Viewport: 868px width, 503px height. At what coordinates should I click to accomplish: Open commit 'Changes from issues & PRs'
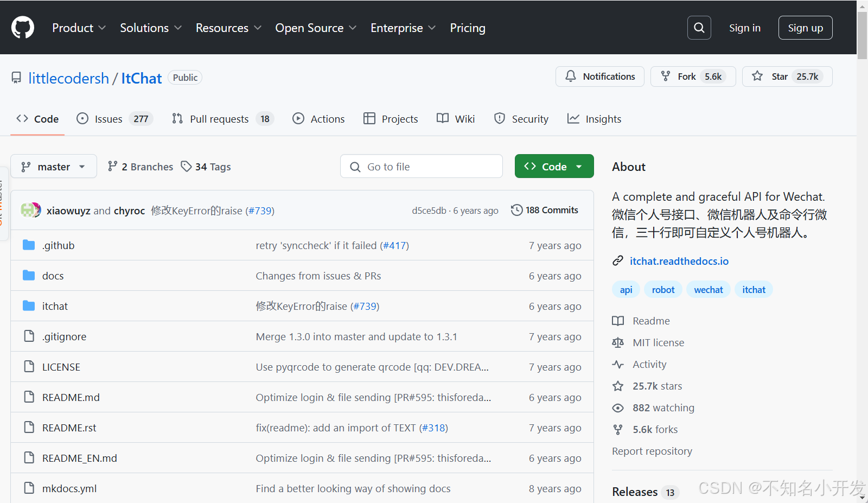click(x=318, y=276)
